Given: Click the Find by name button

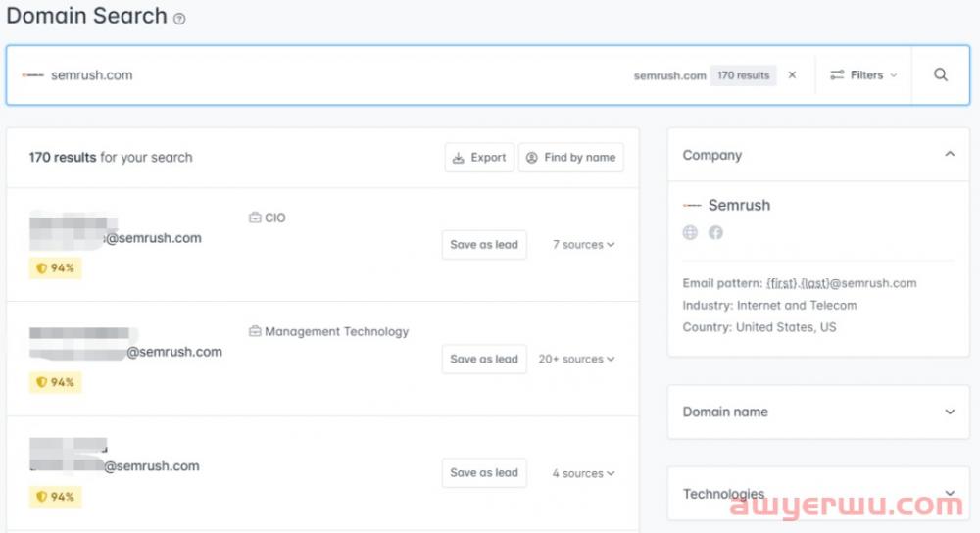Looking at the screenshot, I should click(570, 157).
